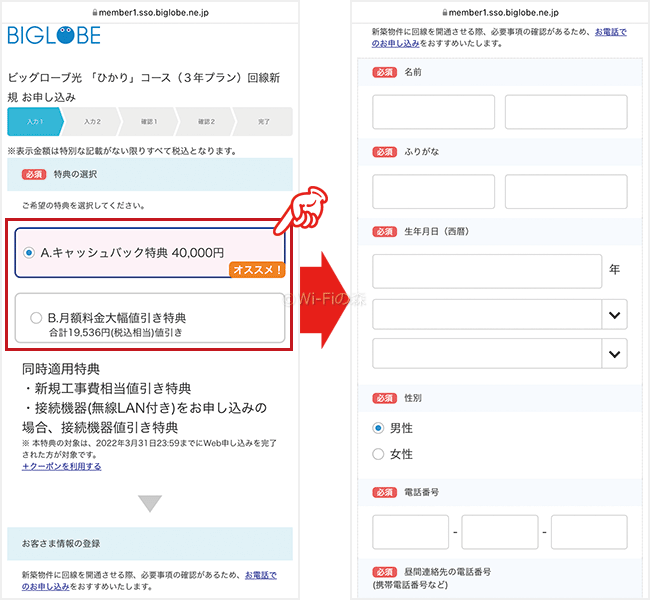Click the first phone number box
This screenshot has width=650, height=600.
point(410,532)
